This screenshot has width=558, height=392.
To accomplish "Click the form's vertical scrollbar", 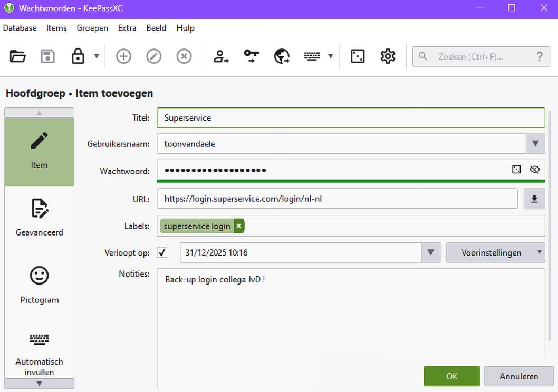I will click(x=550, y=226).
